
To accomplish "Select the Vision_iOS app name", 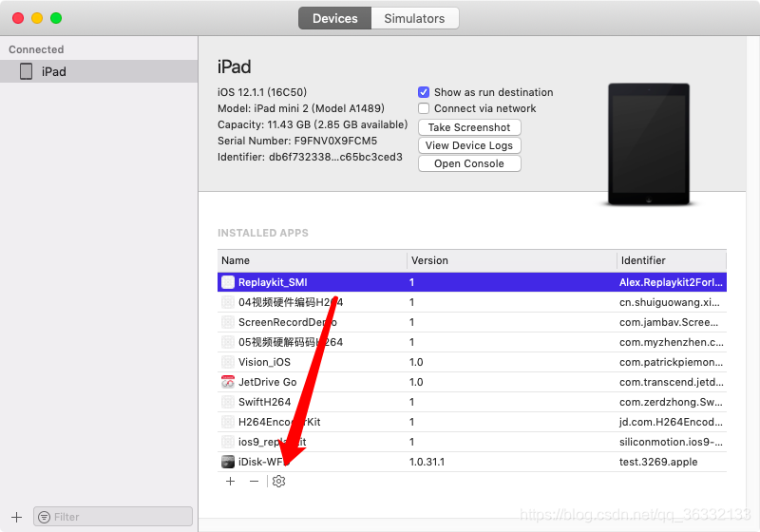I will pyautogui.click(x=264, y=362).
